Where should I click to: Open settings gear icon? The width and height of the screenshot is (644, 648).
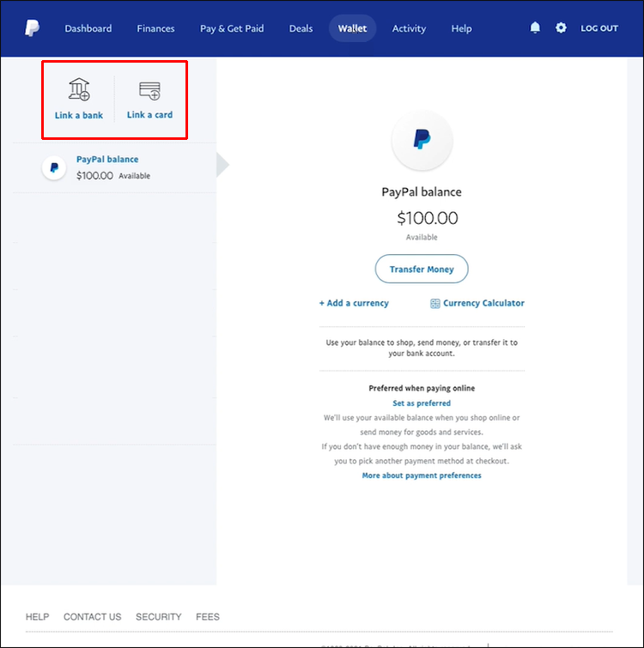click(x=561, y=27)
